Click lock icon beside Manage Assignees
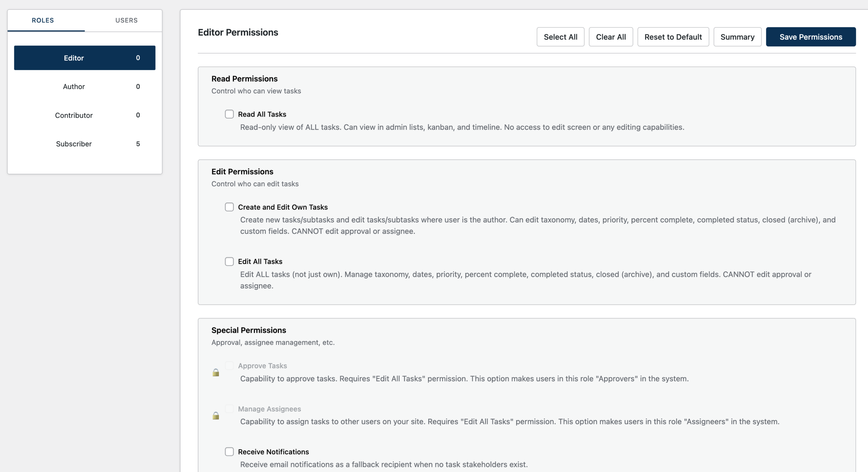 coord(216,416)
